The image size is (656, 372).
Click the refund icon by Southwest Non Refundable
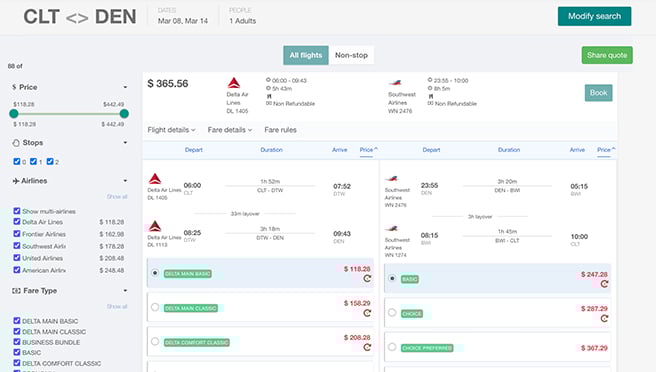(x=430, y=103)
